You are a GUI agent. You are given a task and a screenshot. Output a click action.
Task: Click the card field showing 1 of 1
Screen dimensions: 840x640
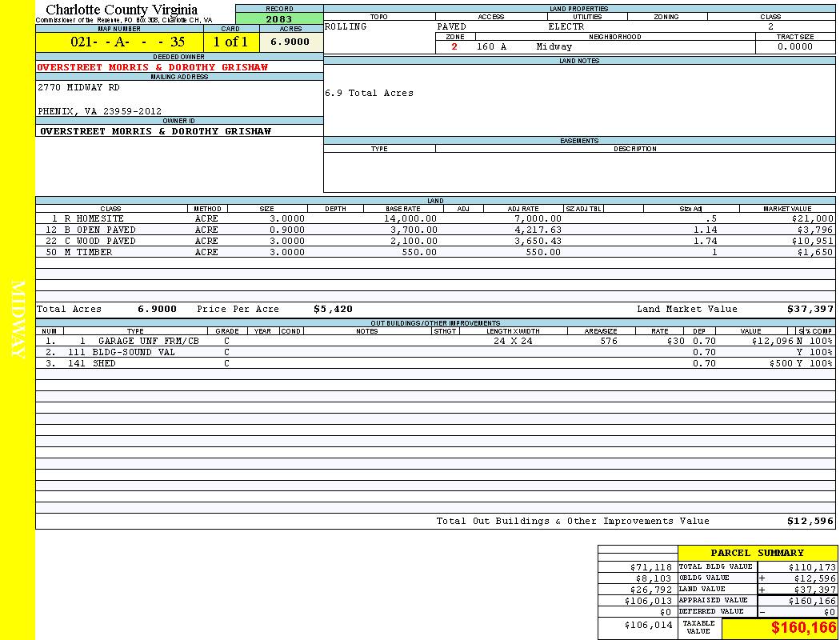230,42
